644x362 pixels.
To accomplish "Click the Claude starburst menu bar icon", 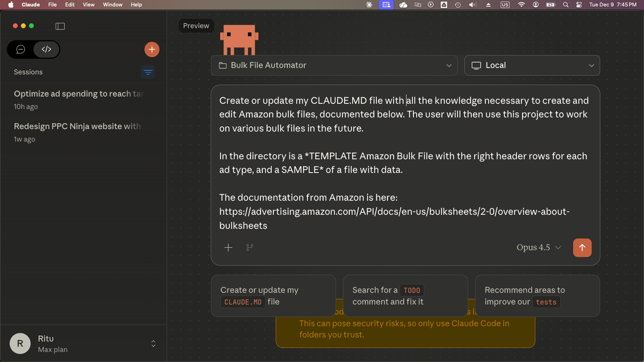I will point(369,5).
